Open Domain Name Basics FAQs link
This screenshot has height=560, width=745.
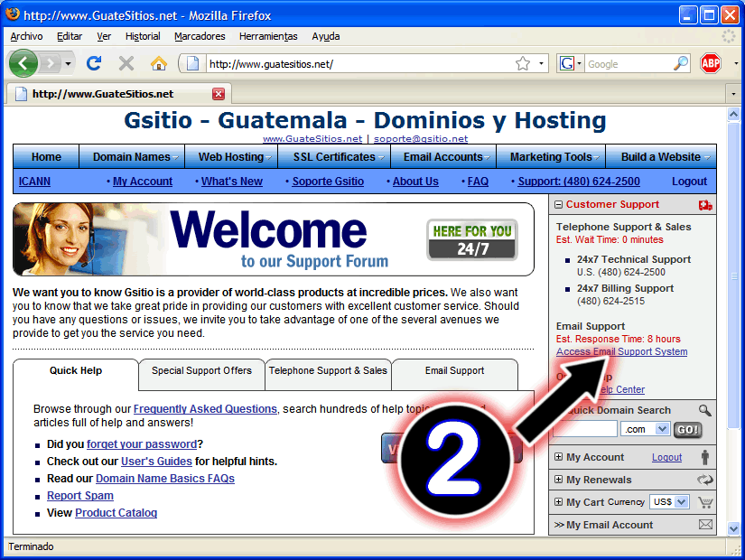(165, 478)
